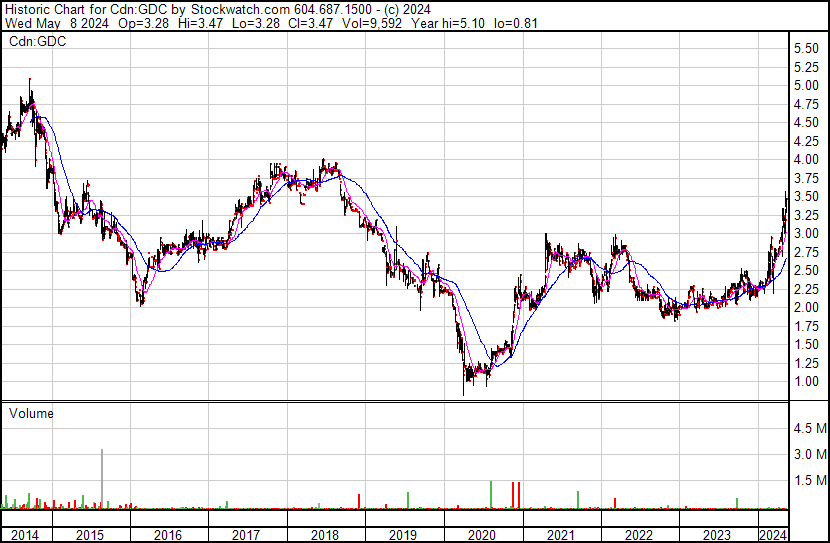830x543 pixels.
Task: Click the 3.50 price axis label
Action: click(x=806, y=196)
